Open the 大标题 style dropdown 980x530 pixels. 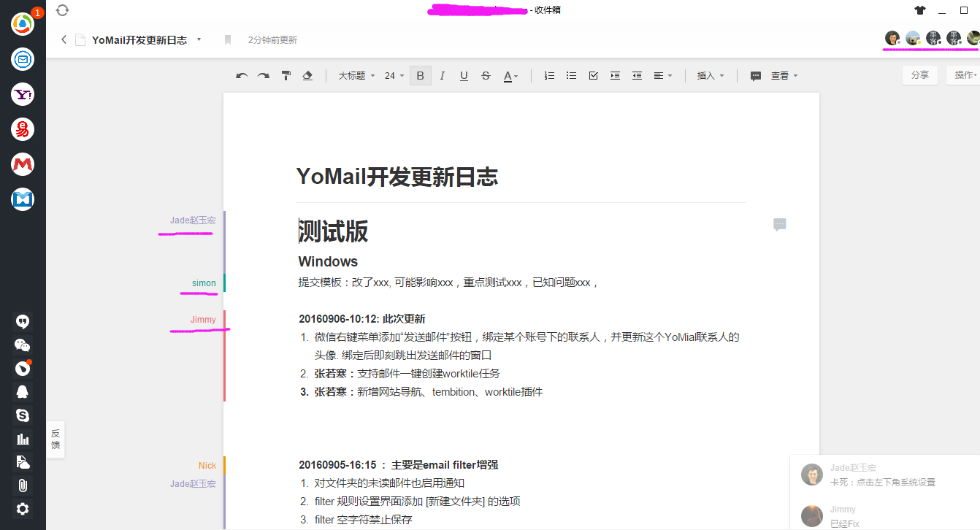click(355, 75)
